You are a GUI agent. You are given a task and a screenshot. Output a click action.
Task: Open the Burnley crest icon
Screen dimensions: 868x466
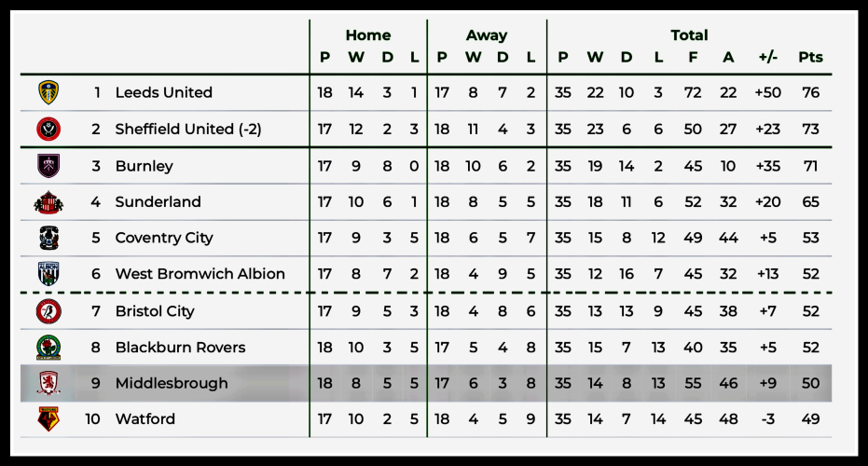pos(48,166)
